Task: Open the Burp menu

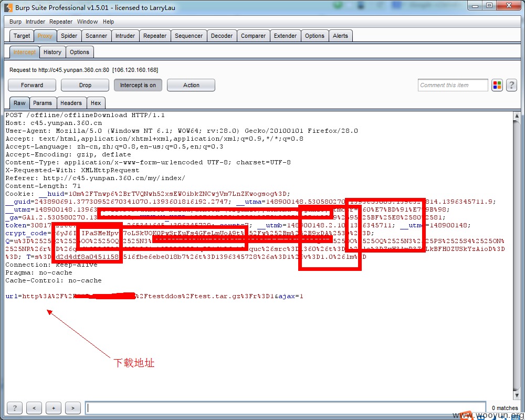Action: (x=15, y=22)
